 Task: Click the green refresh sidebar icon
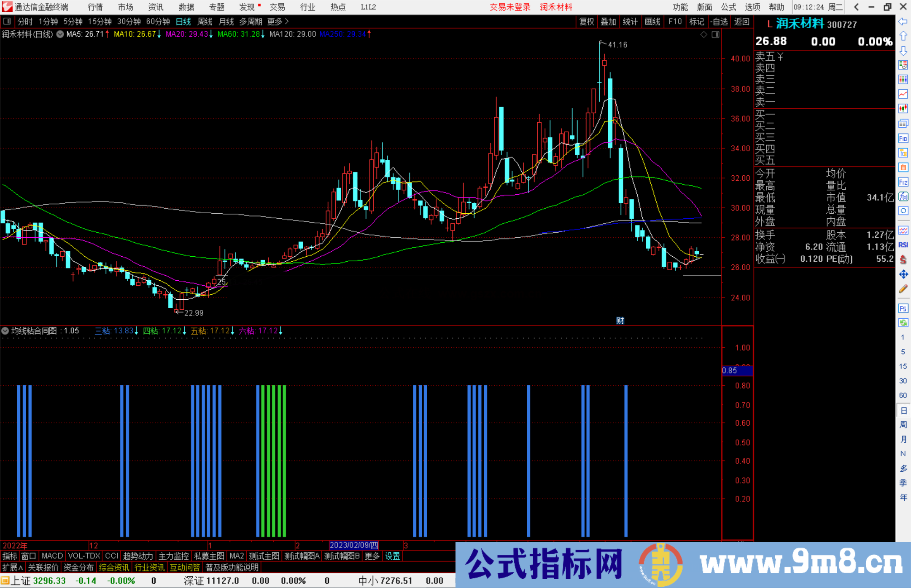point(903,322)
